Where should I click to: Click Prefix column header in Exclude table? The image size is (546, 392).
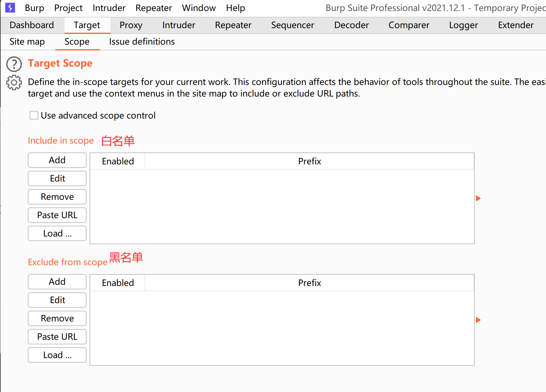[309, 283]
